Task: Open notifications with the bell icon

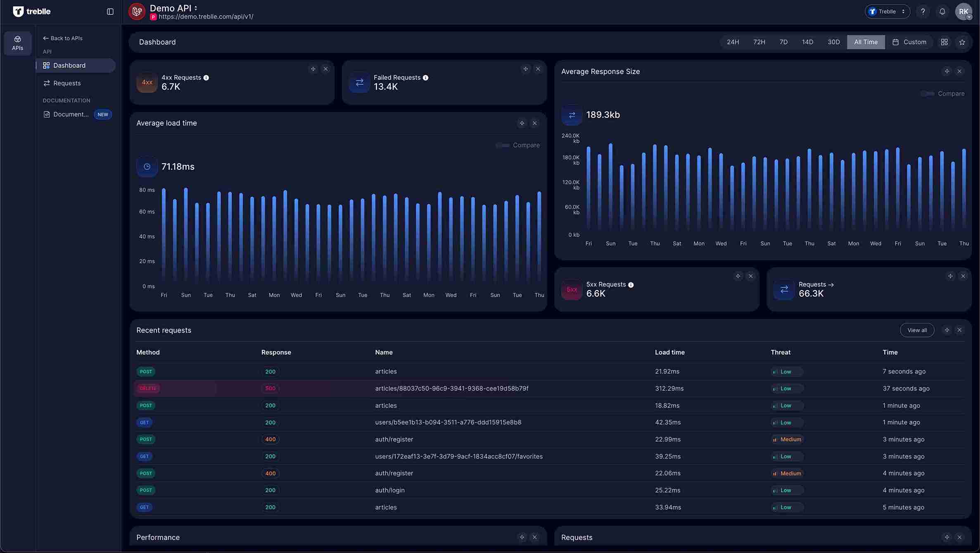Action: coord(942,11)
